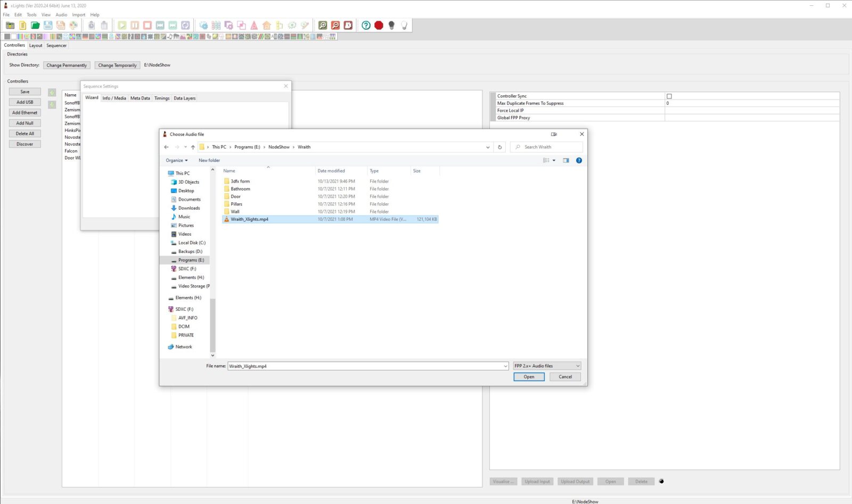Start playback with the play icon
Screen dimensions: 852x504
click(124, 25)
